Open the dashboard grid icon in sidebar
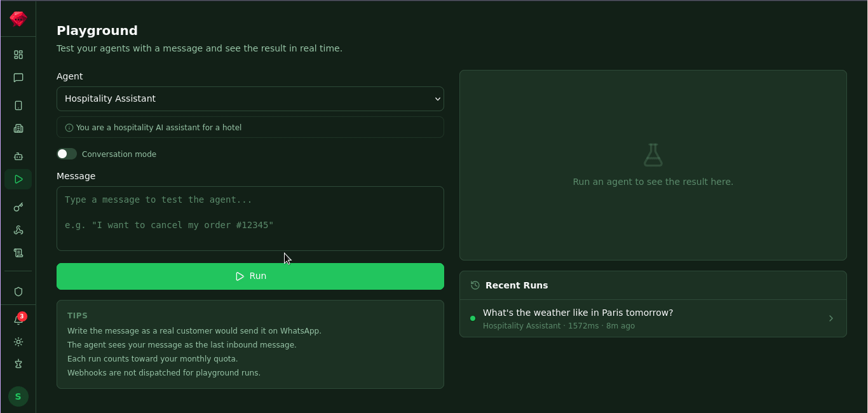 [18, 55]
